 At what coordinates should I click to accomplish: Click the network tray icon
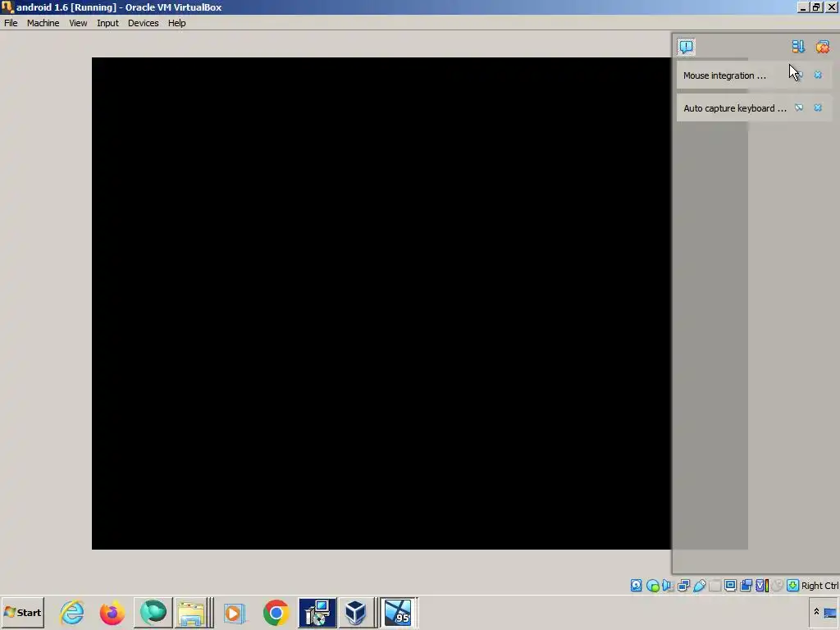pos(830,613)
